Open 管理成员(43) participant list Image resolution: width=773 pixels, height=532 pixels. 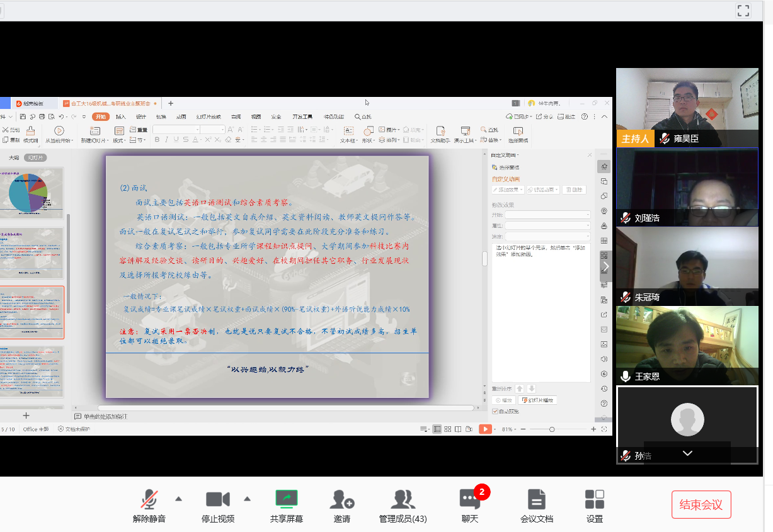[x=403, y=507]
